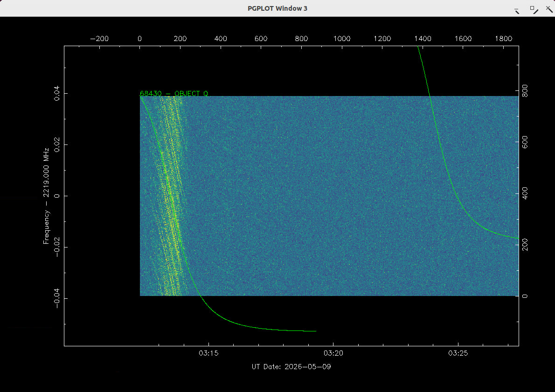Click the 03:20 time axis label
The width and height of the screenshot is (555, 392).
pyautogui.click(x=333, y=353)
